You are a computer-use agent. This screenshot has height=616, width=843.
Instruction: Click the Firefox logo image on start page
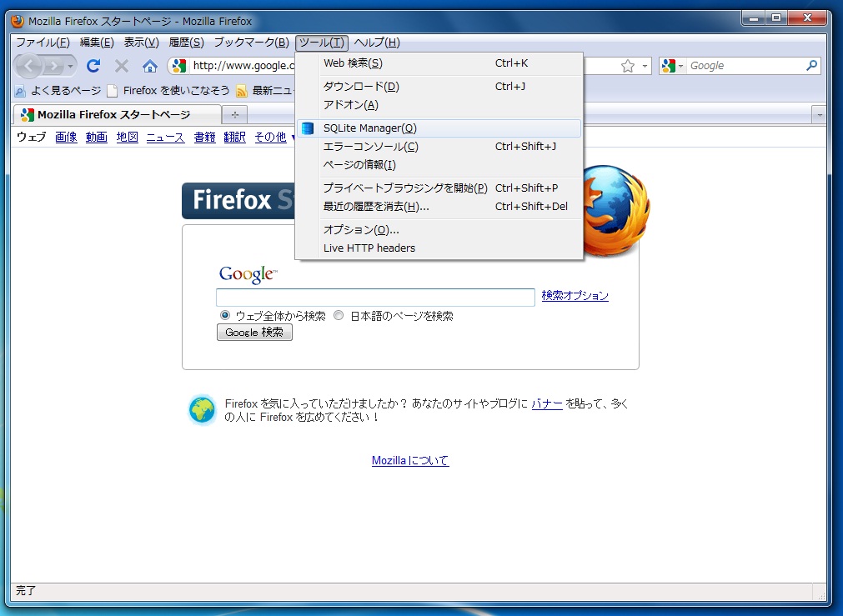click(x=616, y=209)
